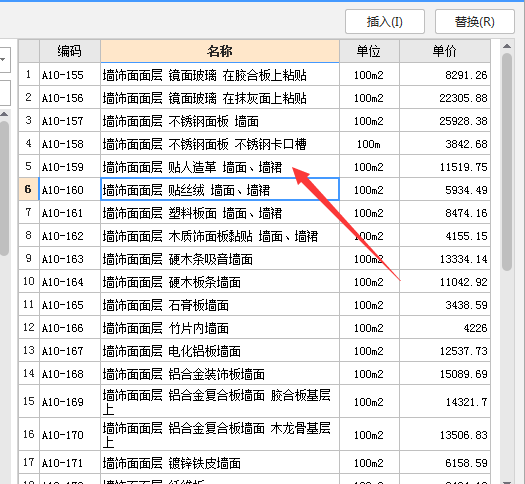Select code cell A10-160

[70, 190]
